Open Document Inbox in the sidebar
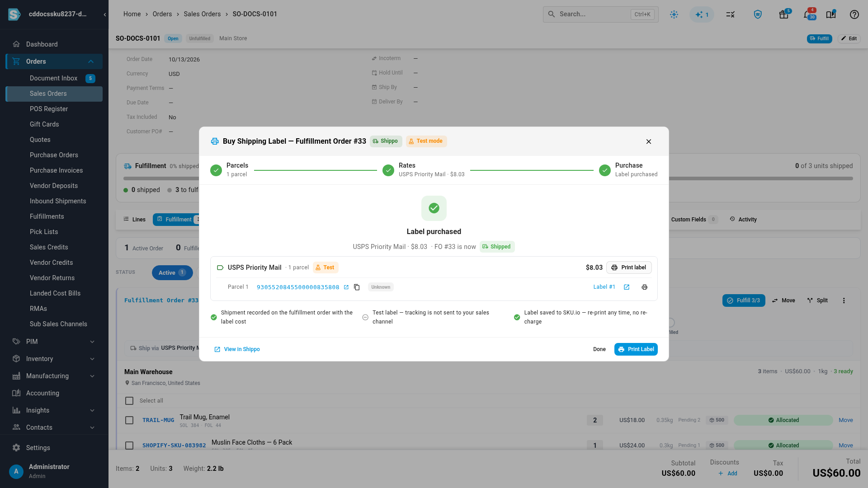The width and height of the screenshot is (868, 488). (x=54, y=79)
